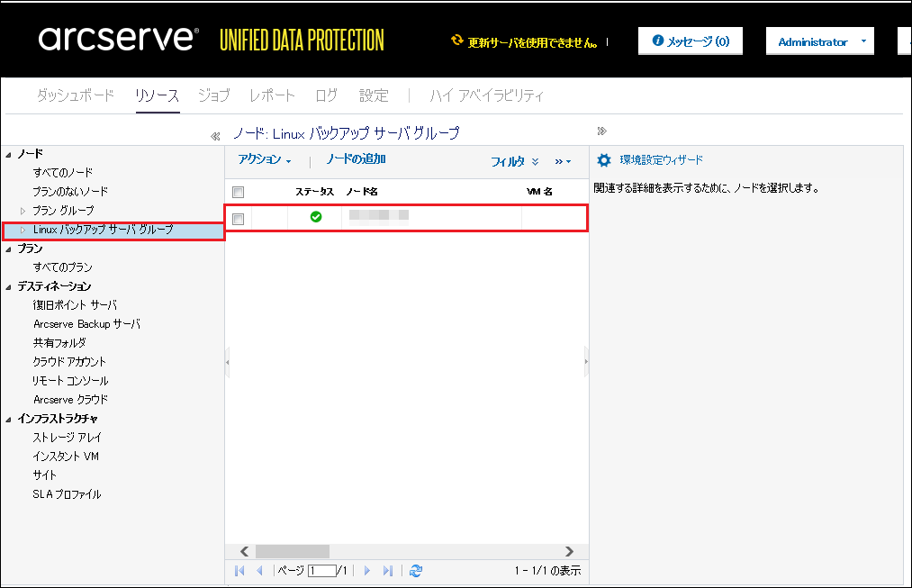The width and height of the screenshot is (912, 588).
Task: Select サイト in the tree
Action: pyautogui.click(x=45, y=475)
